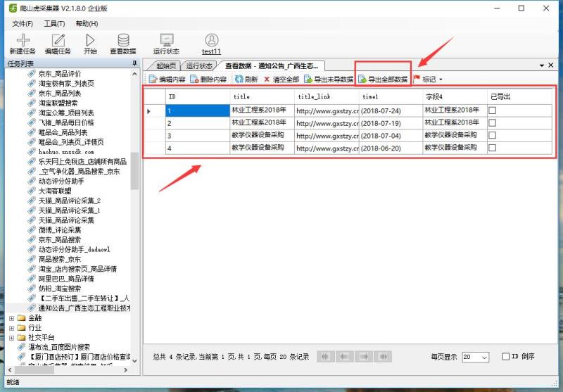Click the 奶粉_淘宝搜索 task icon

click(x=32, y=289)
